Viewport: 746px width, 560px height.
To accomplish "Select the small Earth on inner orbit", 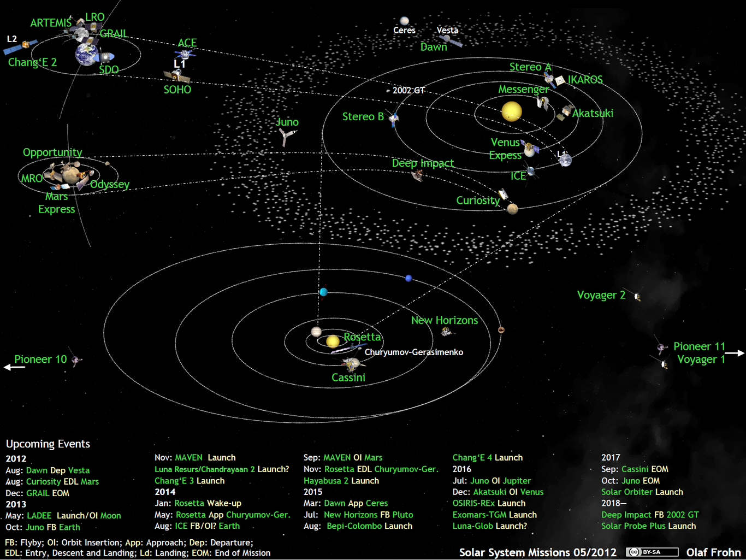I will pos(565,160).
